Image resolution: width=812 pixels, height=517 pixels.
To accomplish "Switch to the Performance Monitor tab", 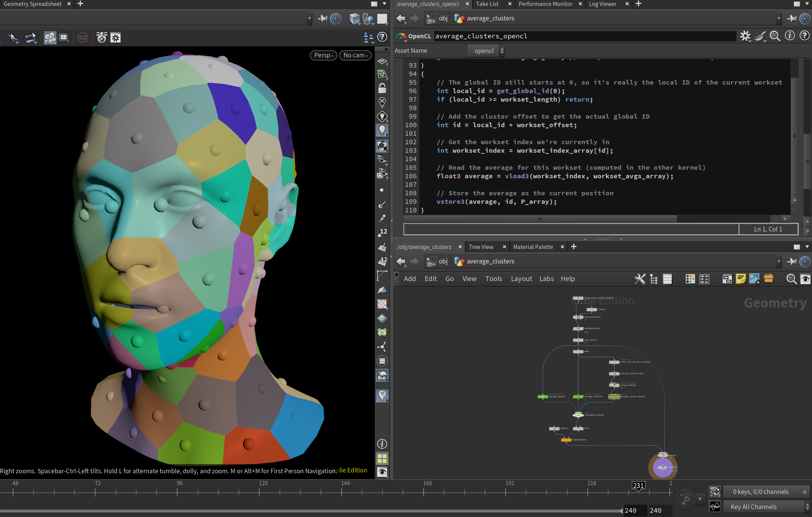I will pyautogui.click(x=545, y=4).
